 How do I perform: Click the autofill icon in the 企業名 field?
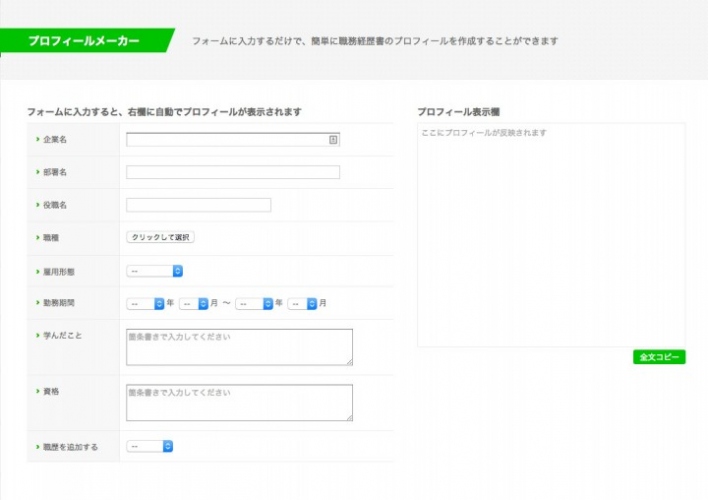333,140
